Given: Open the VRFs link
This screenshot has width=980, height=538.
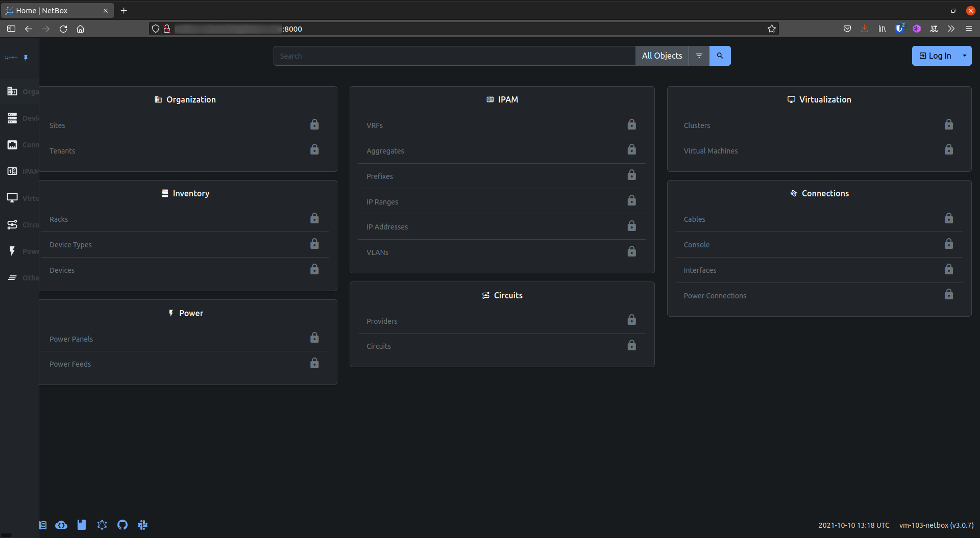Looking at the screenshot, I should pyautogui.click(x=375, y=125).
